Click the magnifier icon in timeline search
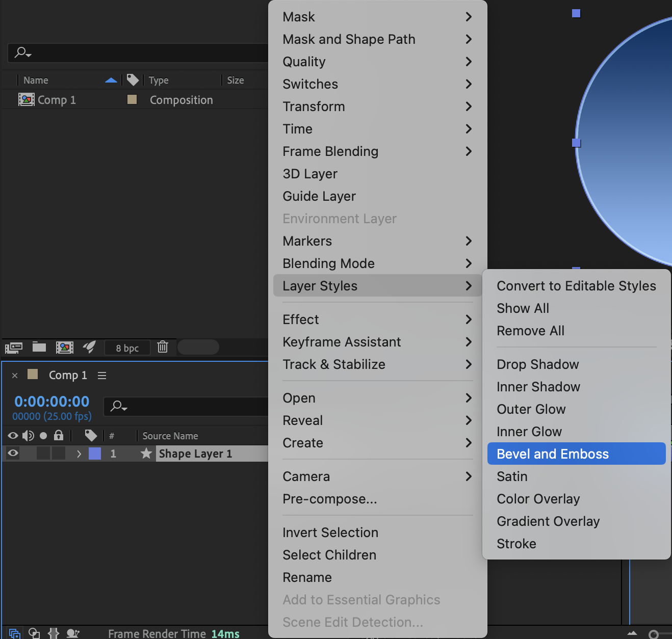672x639 pixels. pyautogui.click(x=119, y=406)
